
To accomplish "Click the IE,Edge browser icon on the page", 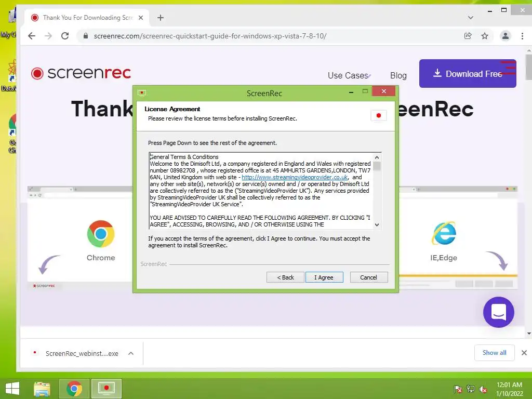I will coord(444,233).
